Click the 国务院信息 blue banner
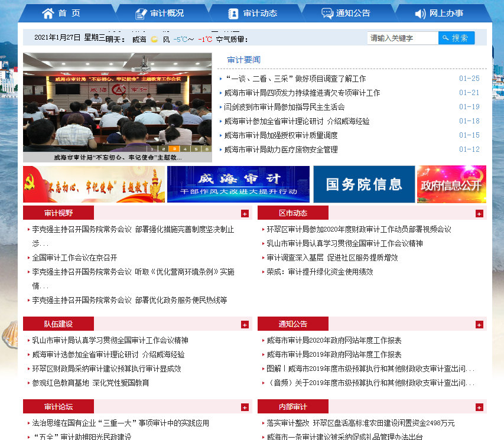504x440 pixels. pyautogui.click(x=364, y=184)
